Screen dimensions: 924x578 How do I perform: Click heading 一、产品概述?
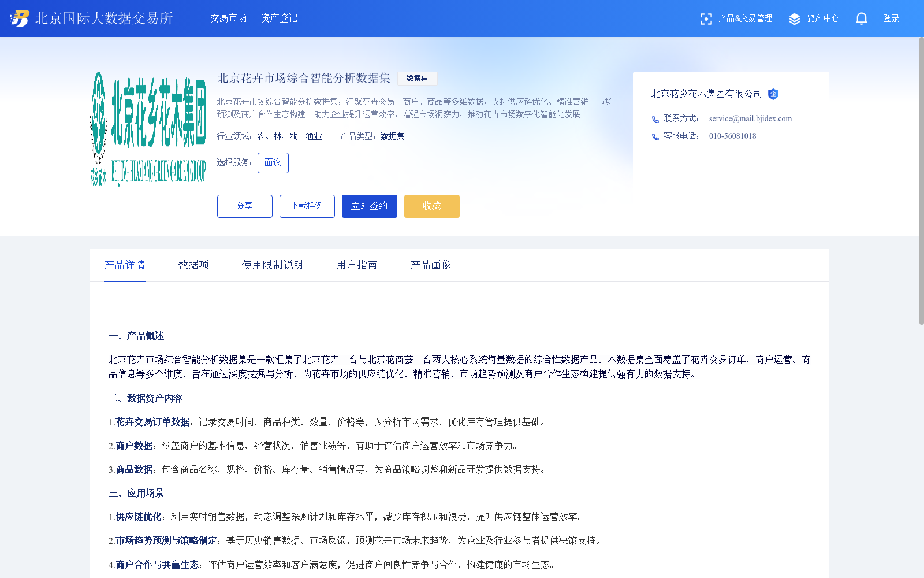[136, 336]
